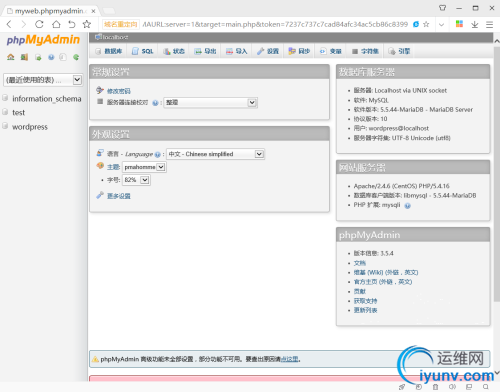Screen dimensions: 500x392
Task: Open the Charsets tab
Action: 365,51
